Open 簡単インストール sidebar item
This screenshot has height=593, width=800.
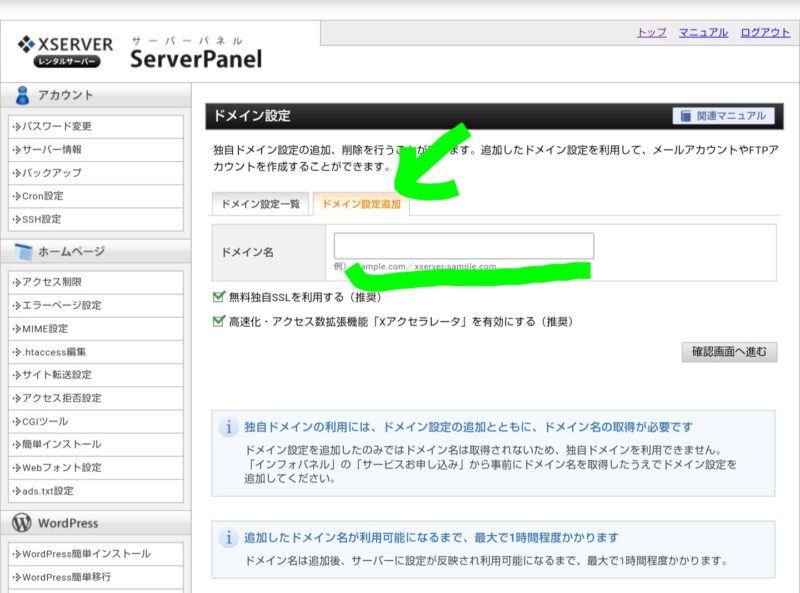(96, 444)
